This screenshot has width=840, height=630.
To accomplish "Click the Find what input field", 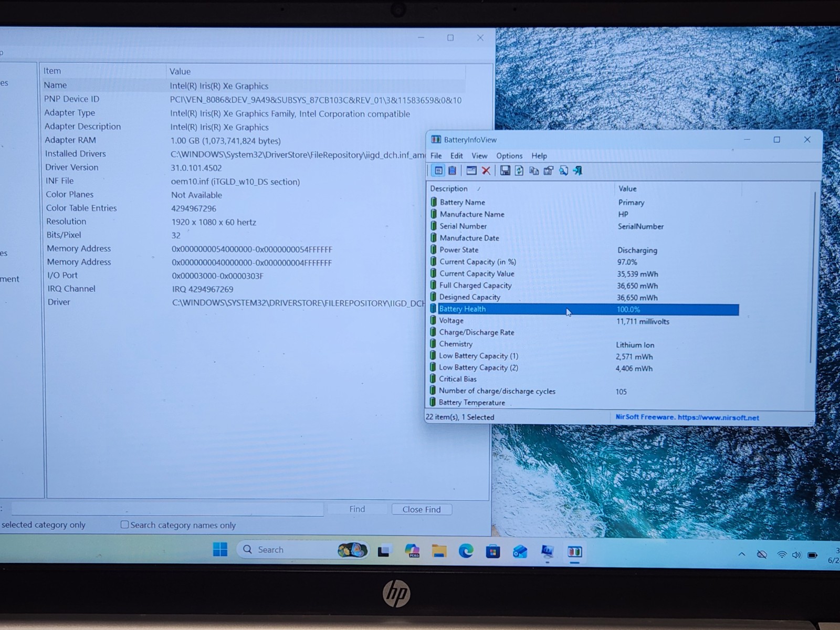I will point(167,508).
